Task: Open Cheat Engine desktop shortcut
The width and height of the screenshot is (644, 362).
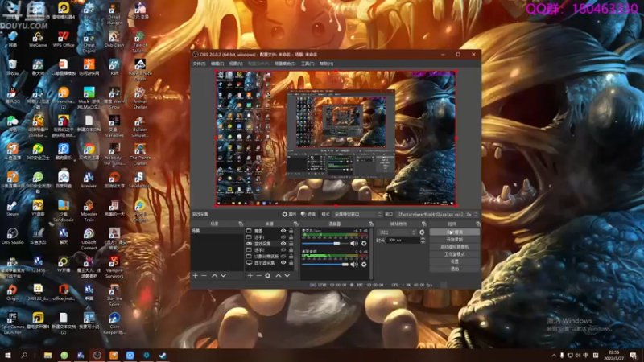Action: [x=89, y=43]
